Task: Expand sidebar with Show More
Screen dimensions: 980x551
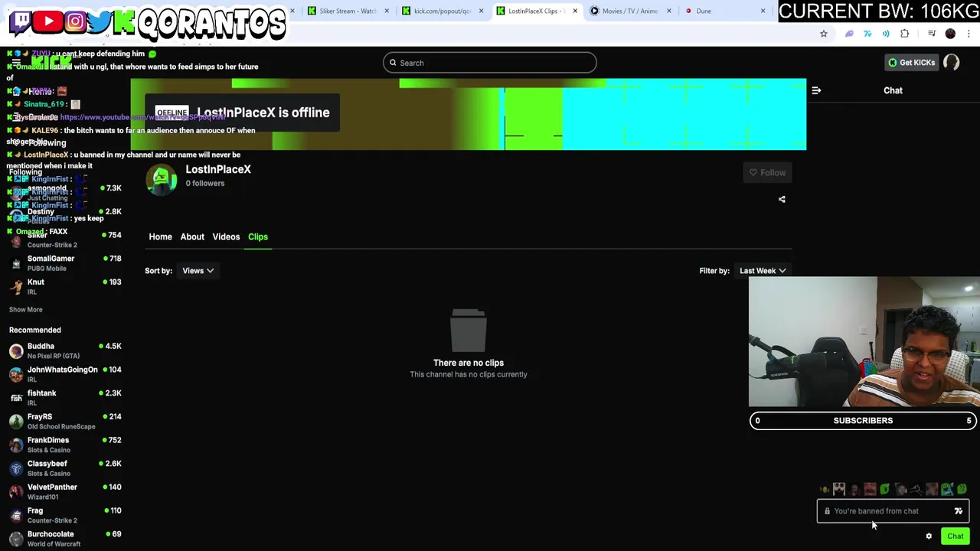Action: pyautogui.click(x=25, y=309)
